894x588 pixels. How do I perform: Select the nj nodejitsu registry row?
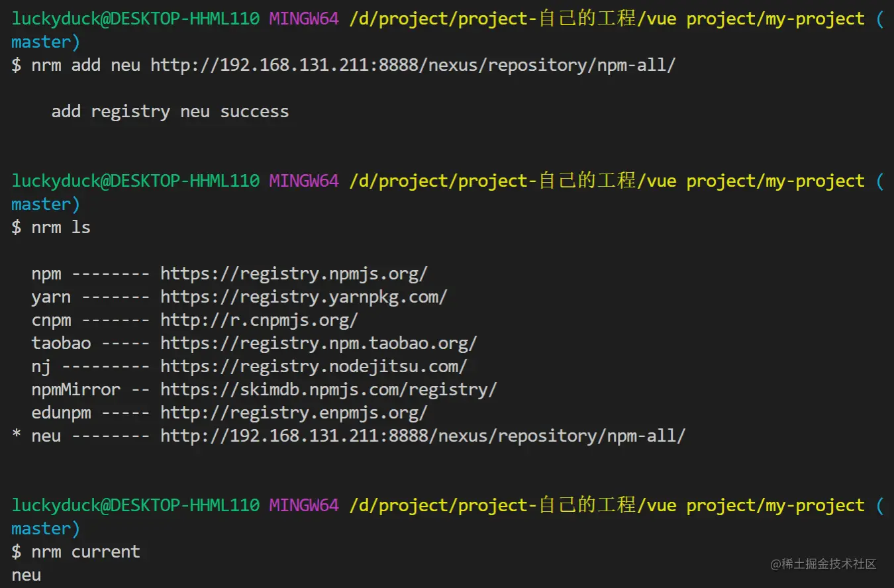point(249,366)
